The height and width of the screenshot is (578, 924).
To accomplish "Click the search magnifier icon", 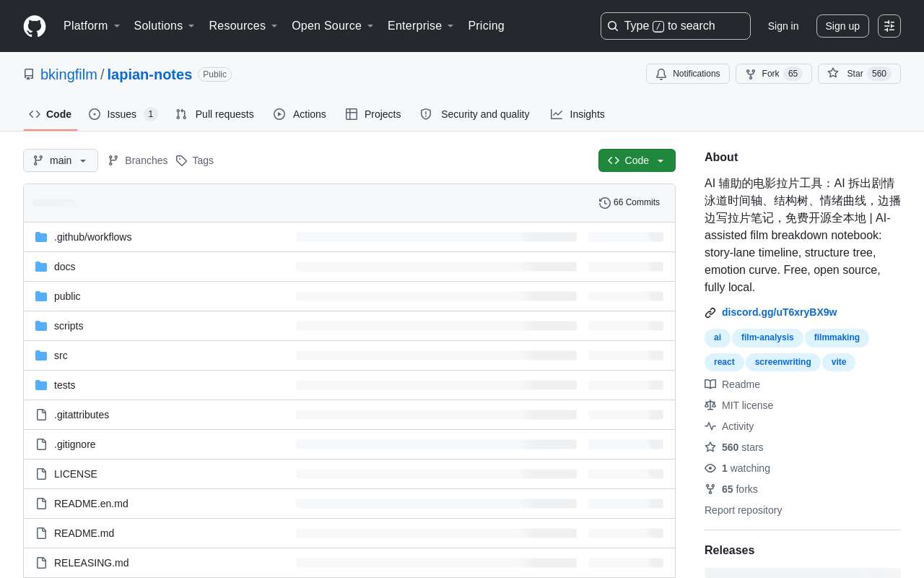I will 613,26.
